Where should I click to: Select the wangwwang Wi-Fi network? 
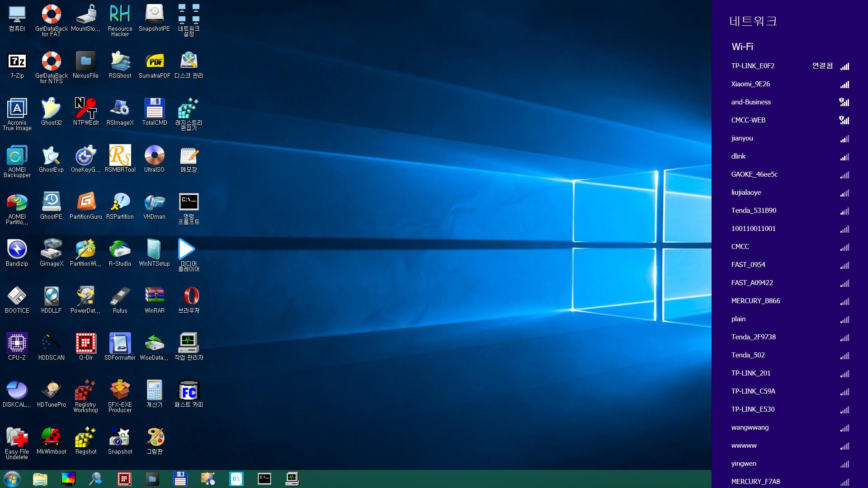[790, 427]
